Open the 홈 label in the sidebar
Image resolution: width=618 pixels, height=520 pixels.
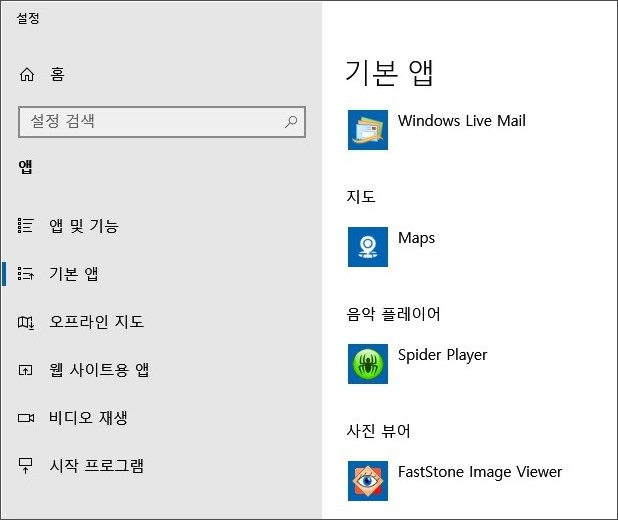57,74
